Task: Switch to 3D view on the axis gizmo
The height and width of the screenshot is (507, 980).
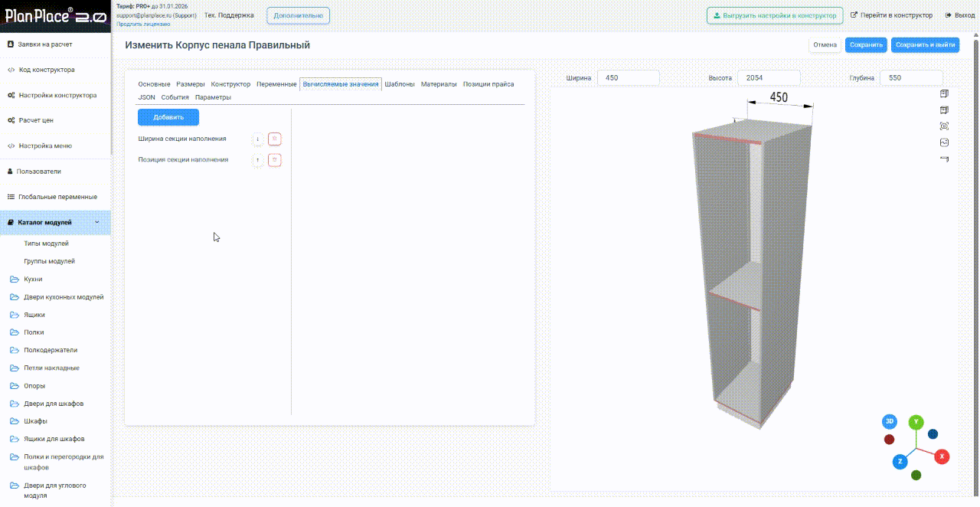Action: (890, 421)
